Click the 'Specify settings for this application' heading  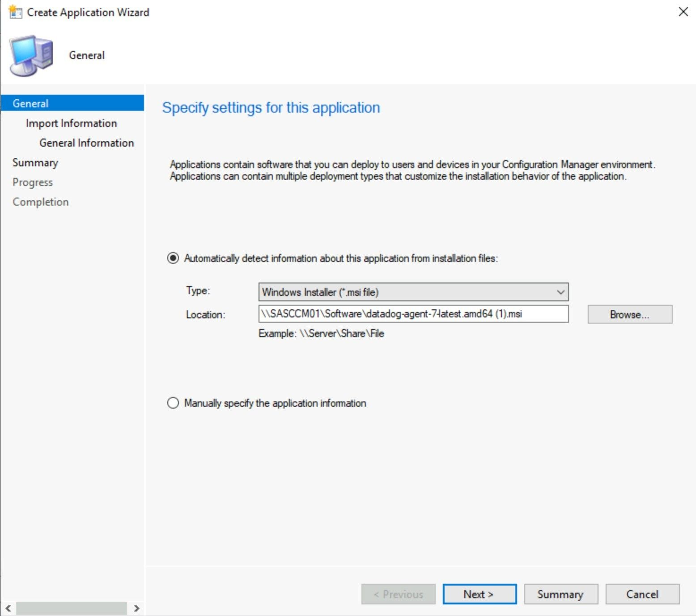click(x=271, y=108)
